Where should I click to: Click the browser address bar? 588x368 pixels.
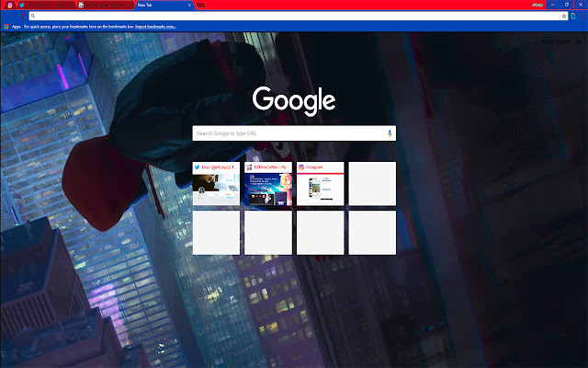298,17
